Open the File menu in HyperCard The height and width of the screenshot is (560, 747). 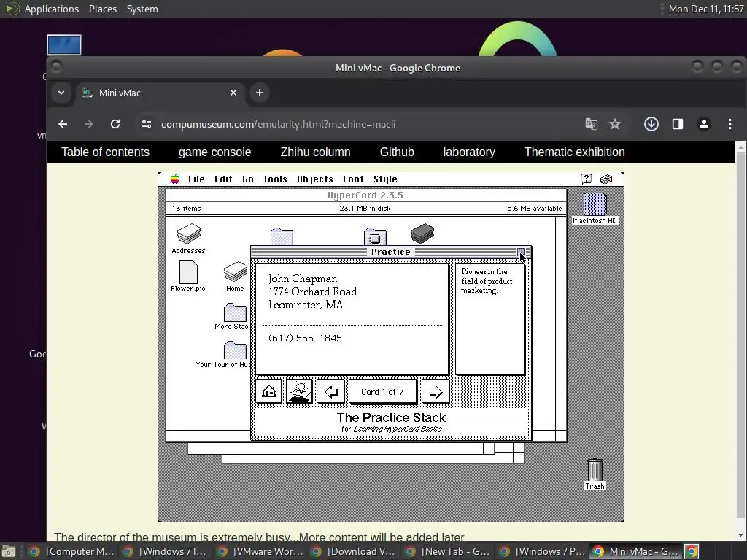(196, 179)
